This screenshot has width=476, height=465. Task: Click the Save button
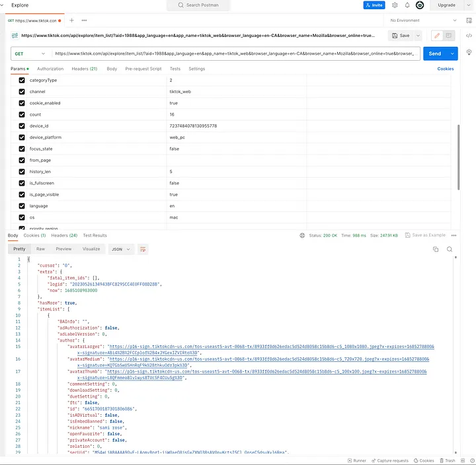(401, 36)
